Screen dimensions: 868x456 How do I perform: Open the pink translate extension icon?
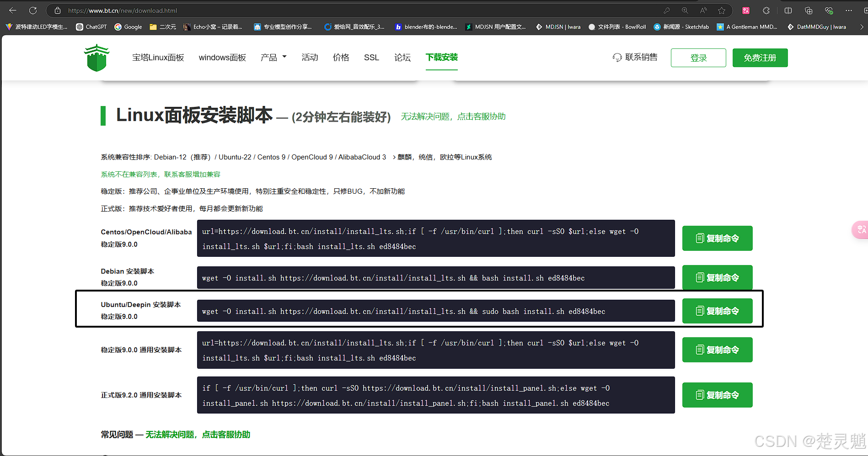point(746,11)
